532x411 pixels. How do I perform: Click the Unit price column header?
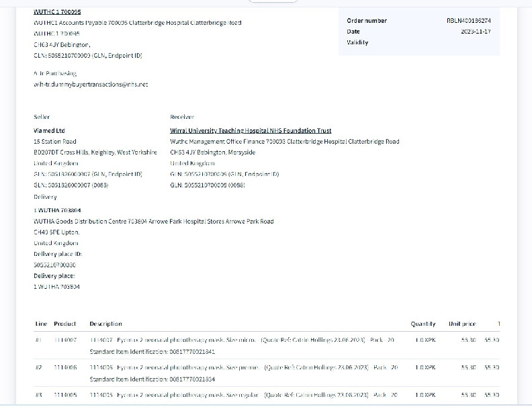pyautogui.click(x=462, y=324)
